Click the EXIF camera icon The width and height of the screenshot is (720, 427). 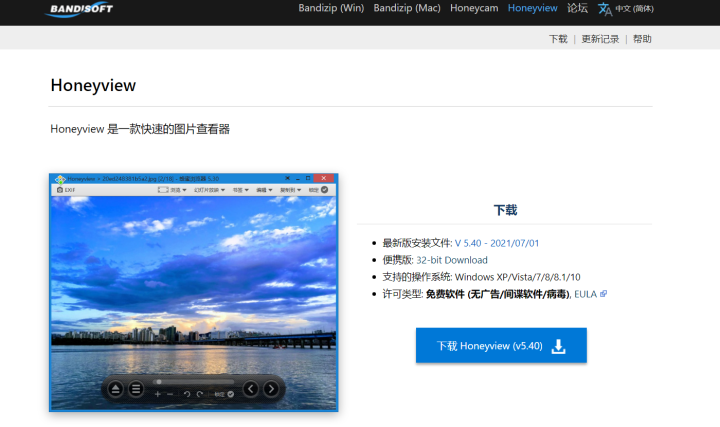click(60, 190)
